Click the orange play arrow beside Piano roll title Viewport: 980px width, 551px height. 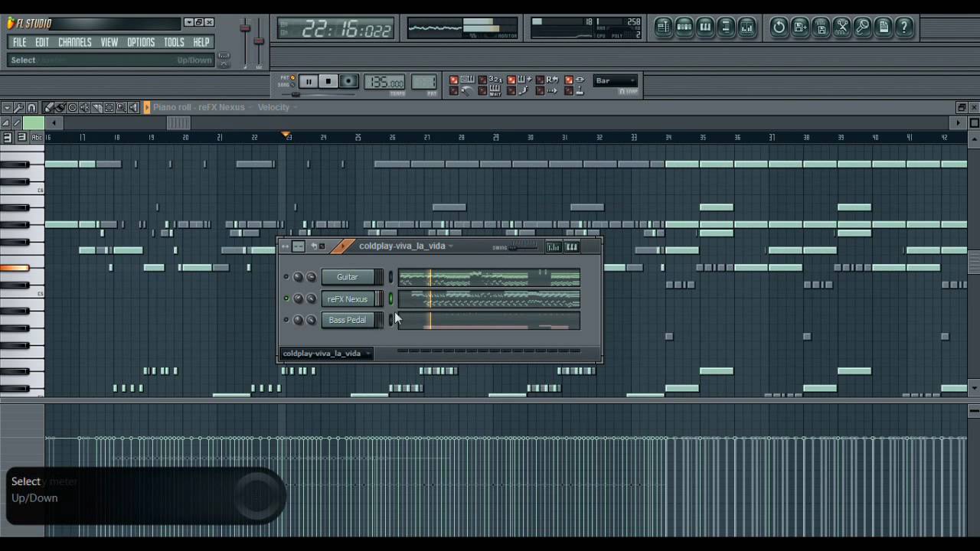(x=147, y=108)
